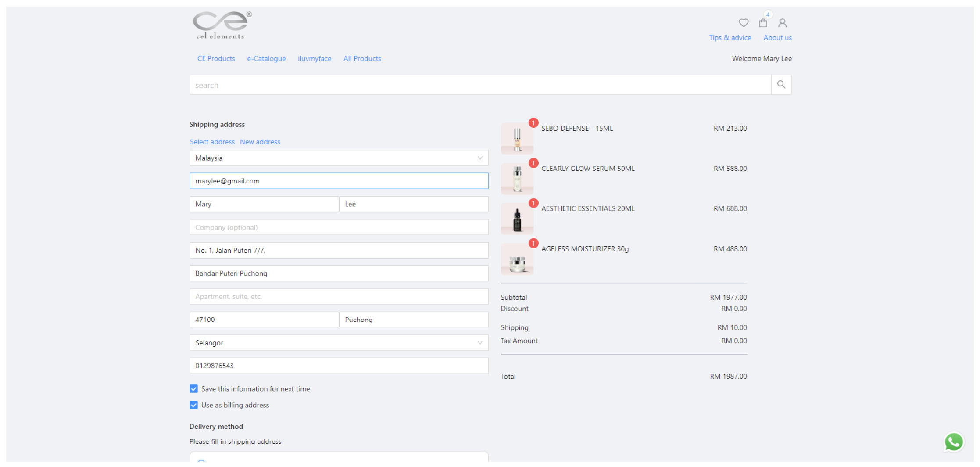The height and width of the screenshot is (467, 980).
Task: Click the phone field 0129876543
Action: (x=339, y=366)
